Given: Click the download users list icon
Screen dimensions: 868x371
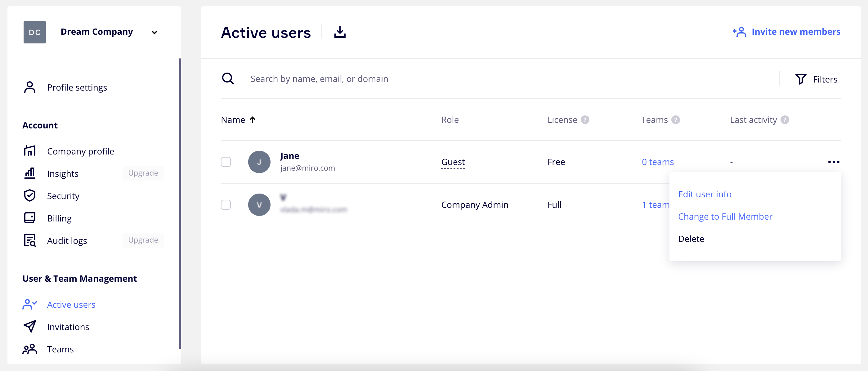Looking at the screenshot, I should coord(340,32).
